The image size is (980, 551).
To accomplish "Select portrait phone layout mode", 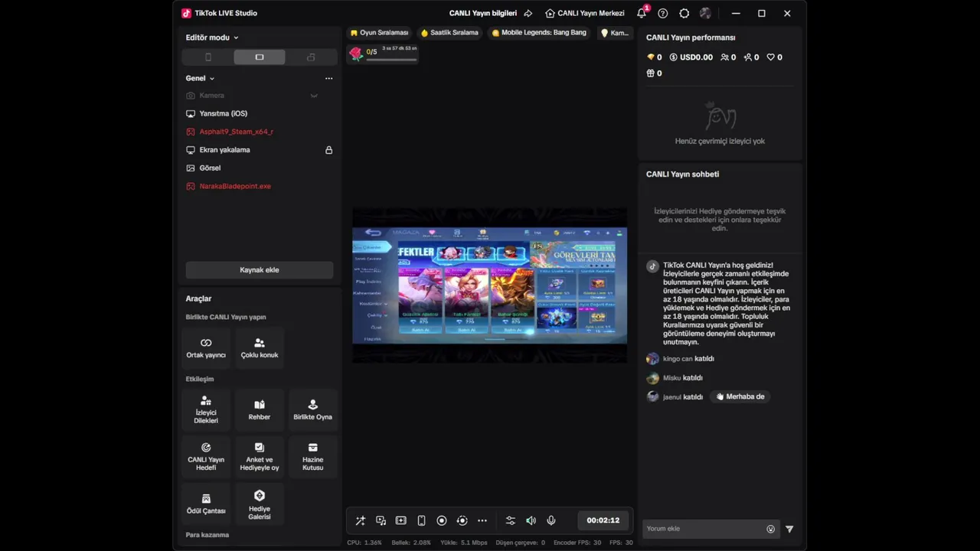I will point(208,57).
